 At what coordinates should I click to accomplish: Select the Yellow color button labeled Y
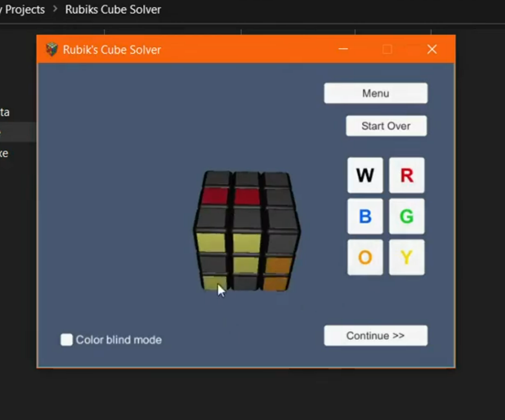click(407, 257)
